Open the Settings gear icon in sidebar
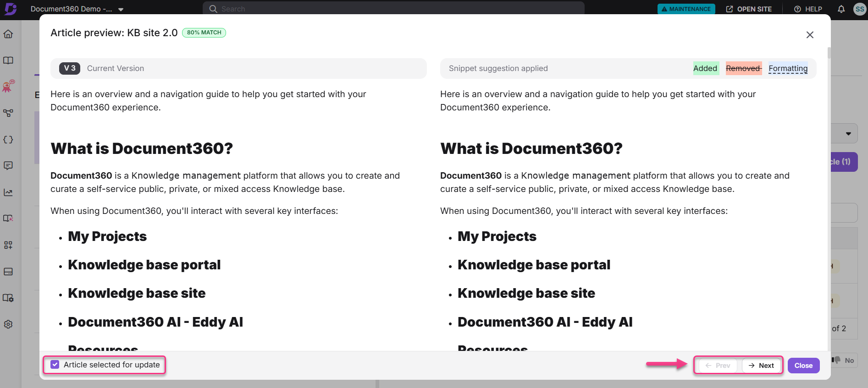The height and width of the screenshot is (388, 868). point(8,324)
